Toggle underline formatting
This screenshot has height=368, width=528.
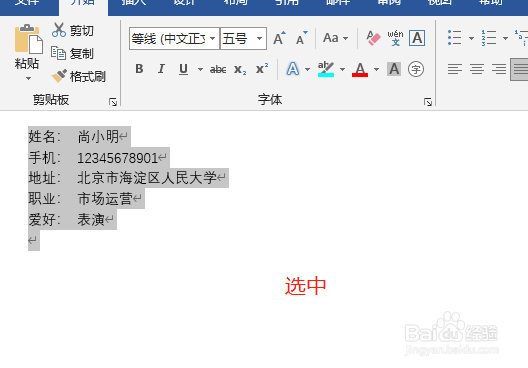coord(184,69)
